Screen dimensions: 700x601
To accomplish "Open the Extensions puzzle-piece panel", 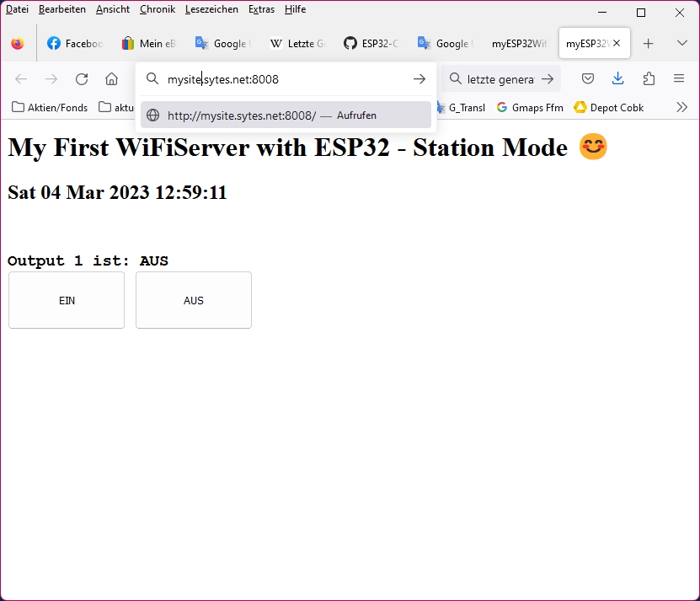I will 648,78.
